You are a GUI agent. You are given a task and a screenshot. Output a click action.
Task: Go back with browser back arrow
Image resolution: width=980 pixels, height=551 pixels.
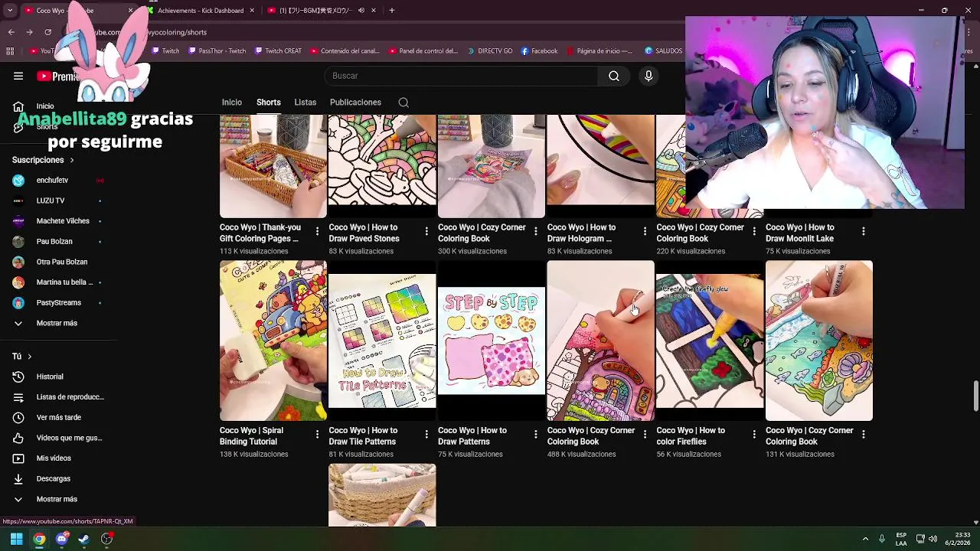tap(11, 32)
